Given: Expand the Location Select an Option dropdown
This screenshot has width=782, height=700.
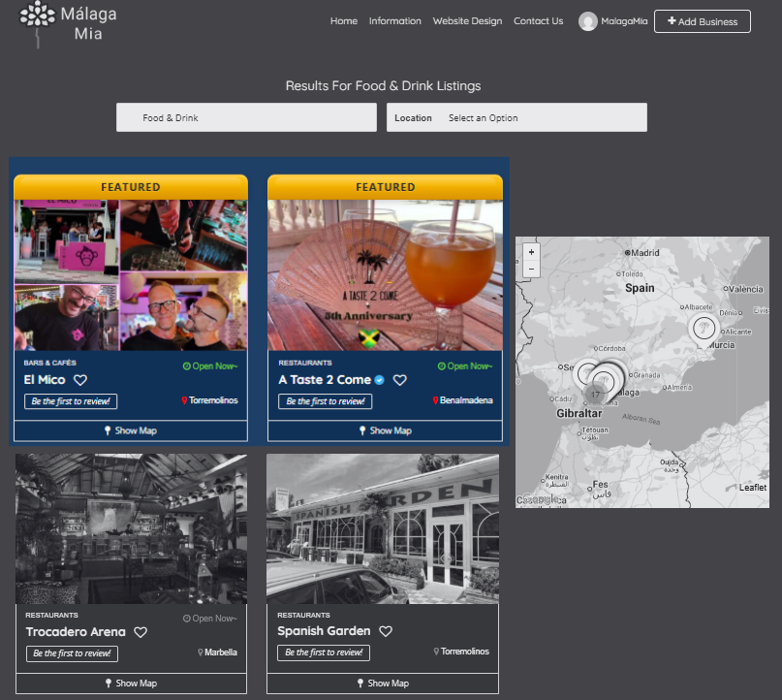Looking at the screenshot, I should coord(516,117).
